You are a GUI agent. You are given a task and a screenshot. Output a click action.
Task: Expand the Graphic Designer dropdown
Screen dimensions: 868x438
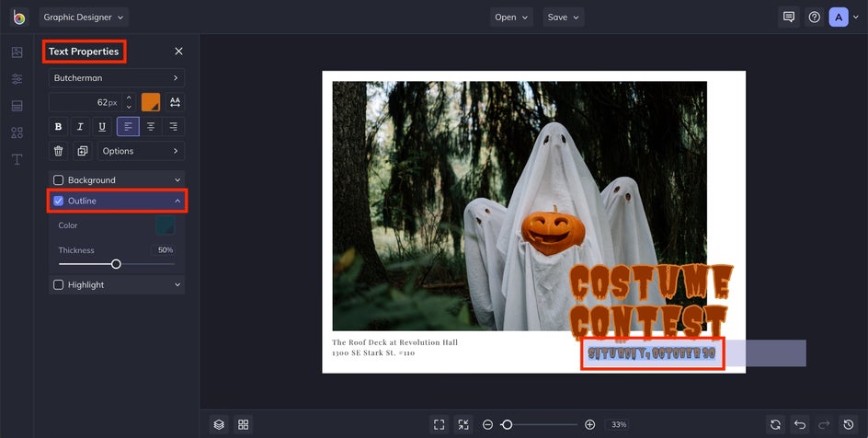[x=84, y=17]
